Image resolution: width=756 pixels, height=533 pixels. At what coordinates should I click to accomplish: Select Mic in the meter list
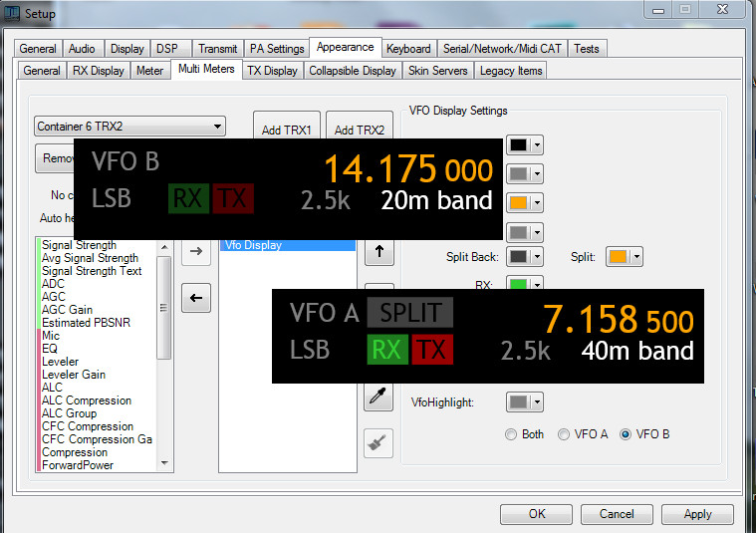coord(51,336)
